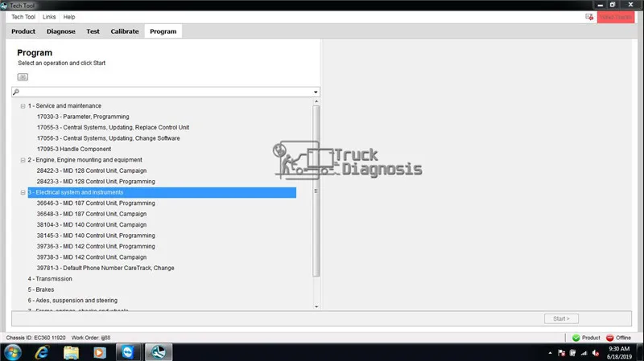This screenshot has height=361, width=644.
Task: Click the tree scrollbar up arrow
Action: coord(316,101)
